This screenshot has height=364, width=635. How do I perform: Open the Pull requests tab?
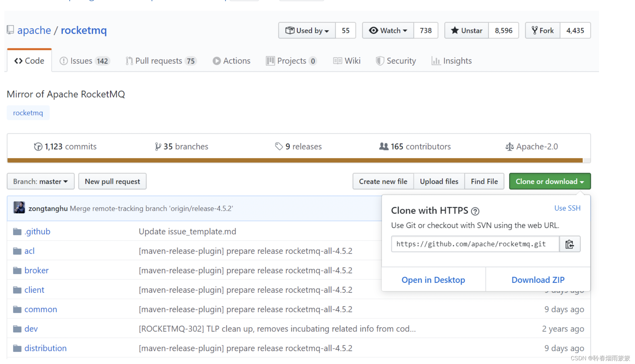(x=161, y=61)
